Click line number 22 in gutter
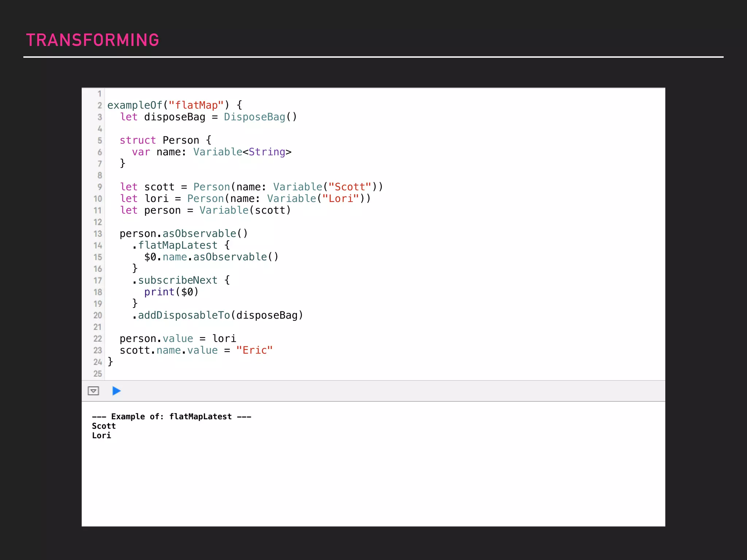The width and height of the screenshot is (747, 560). tap(98, 339)
